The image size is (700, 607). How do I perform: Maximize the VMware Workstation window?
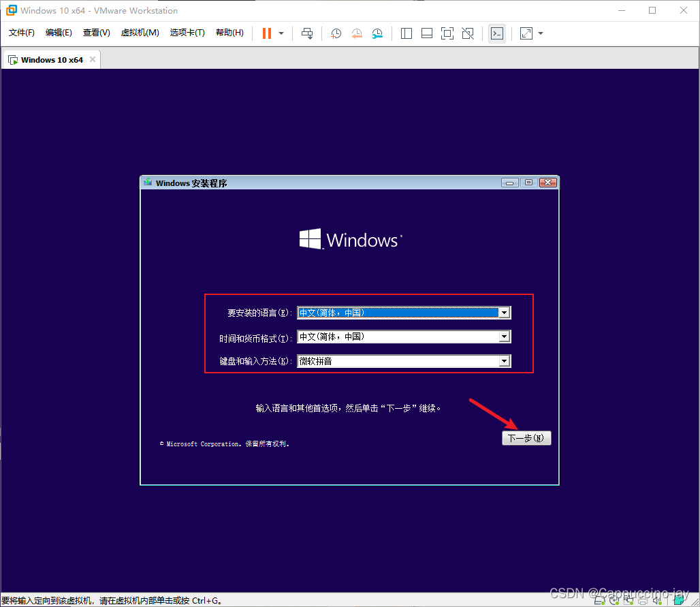click(x=652, y=10)
